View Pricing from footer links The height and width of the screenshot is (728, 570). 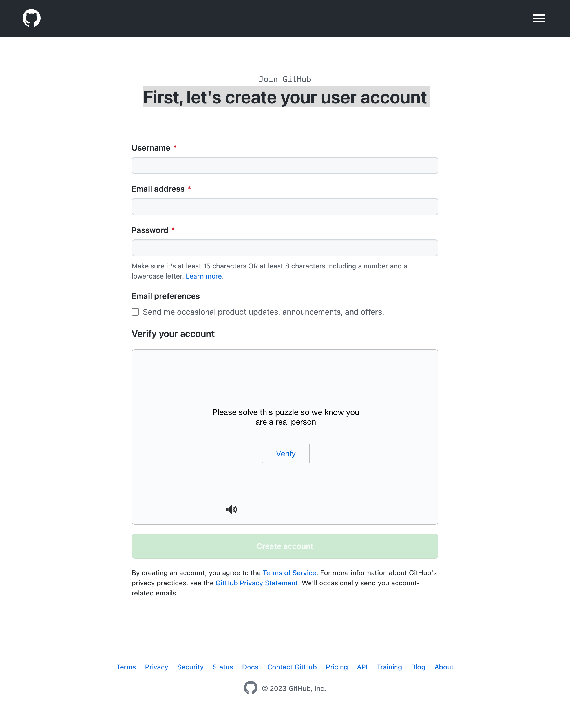pos(337,667)
